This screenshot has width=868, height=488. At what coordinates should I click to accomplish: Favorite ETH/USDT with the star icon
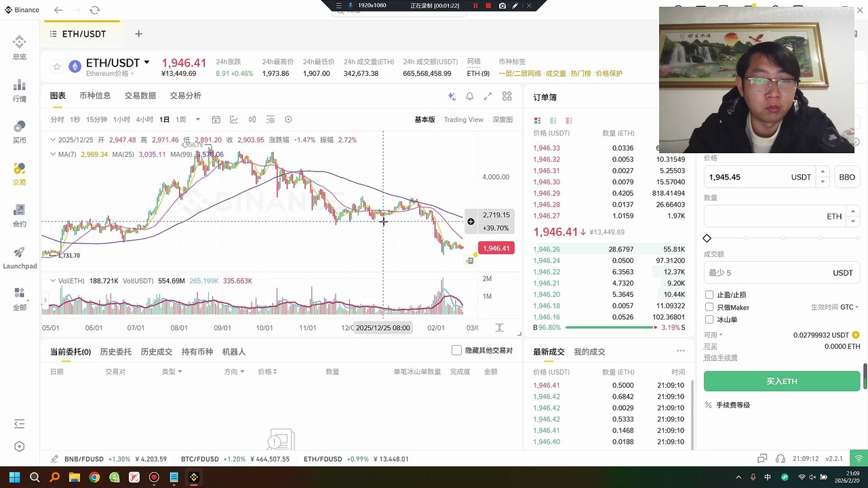[x=57, y=66]
